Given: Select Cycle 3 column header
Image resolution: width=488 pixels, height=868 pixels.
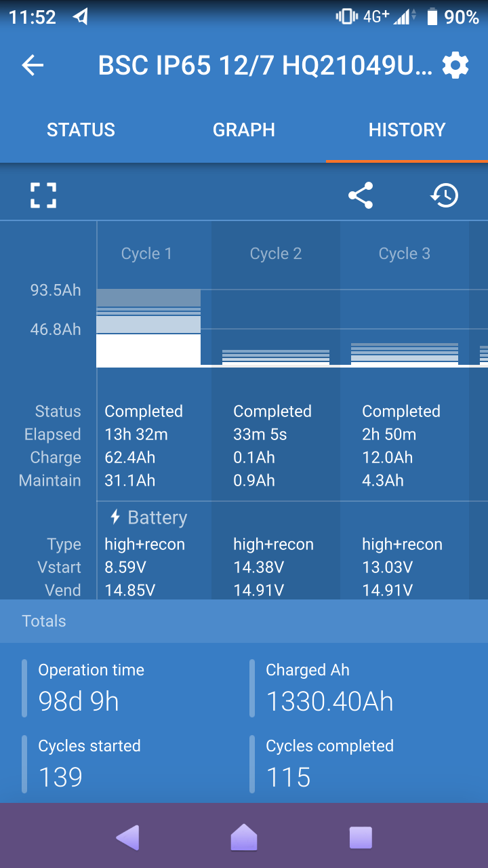Looking at the screenshot, I should click(405, 254).
